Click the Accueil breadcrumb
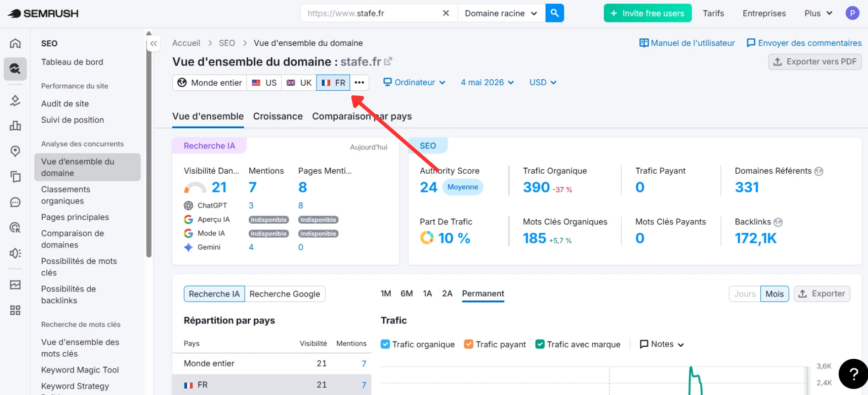Viewport: 868px width, 395px height. pyautogui.click(x=186, y=43)
